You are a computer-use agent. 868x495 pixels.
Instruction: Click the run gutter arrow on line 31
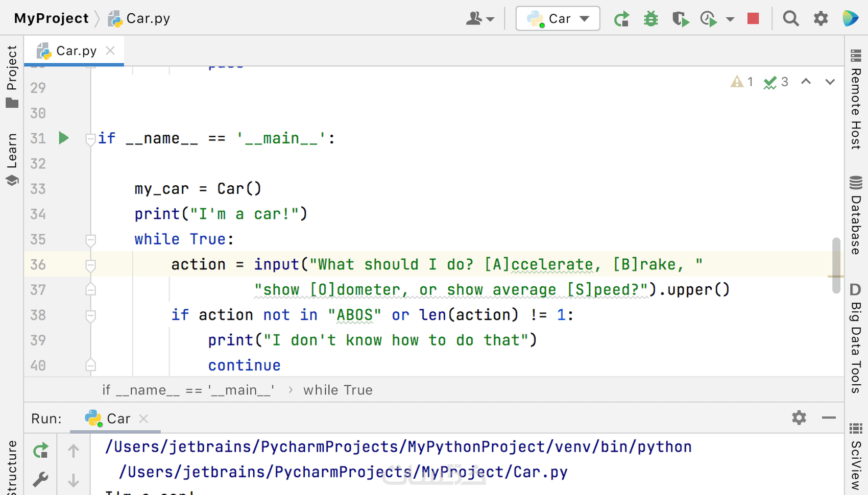(x=64, y=138)
